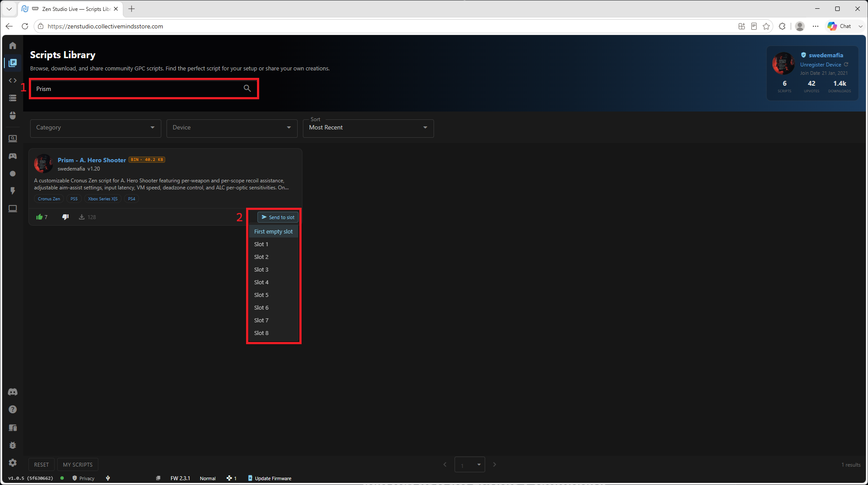Upvote the Prism script with thumbs up
The height and width of the screenshot is (485, 868).
point(40,217)
